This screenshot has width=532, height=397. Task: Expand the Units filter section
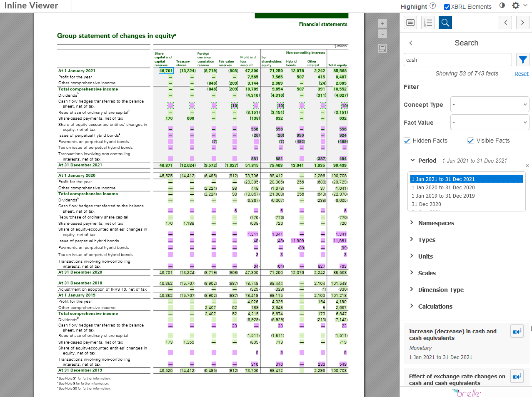point(421,256)
